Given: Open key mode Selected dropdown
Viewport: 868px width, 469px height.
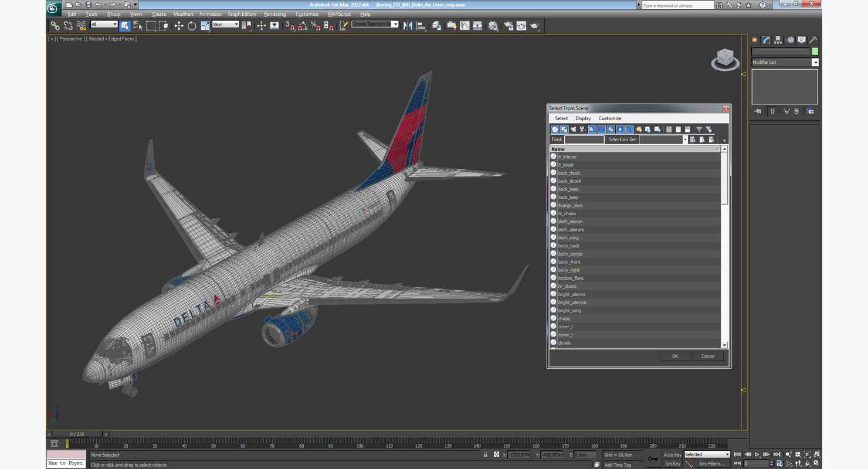Looking at the screenshot, I should pos(707,454).
